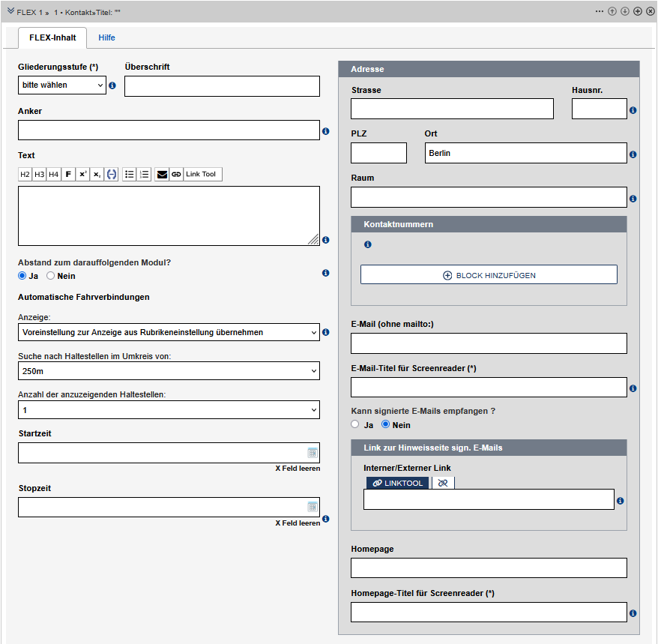Apply superscript formatting in Text toolbar
Viewport: 658px width, 644px height.
coord(83,174)
